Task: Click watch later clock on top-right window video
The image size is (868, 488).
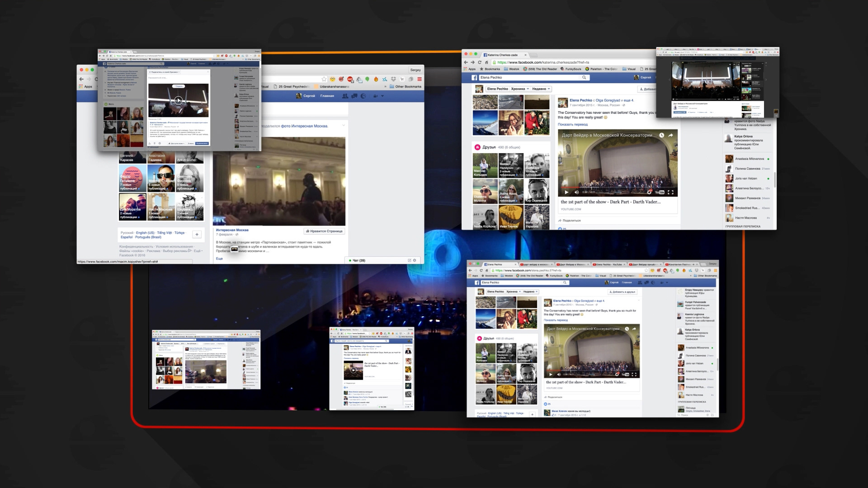Action: [x=661, y=135]
